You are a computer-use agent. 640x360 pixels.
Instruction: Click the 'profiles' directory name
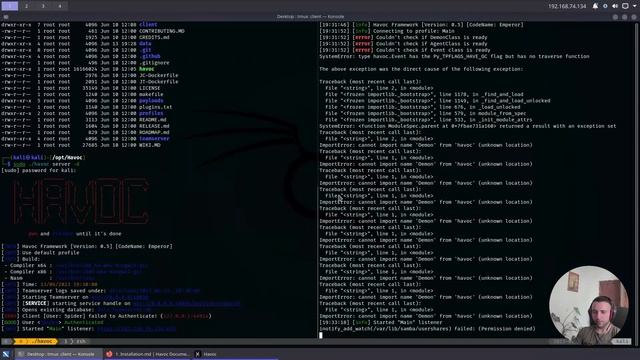(x=151, y=113)
